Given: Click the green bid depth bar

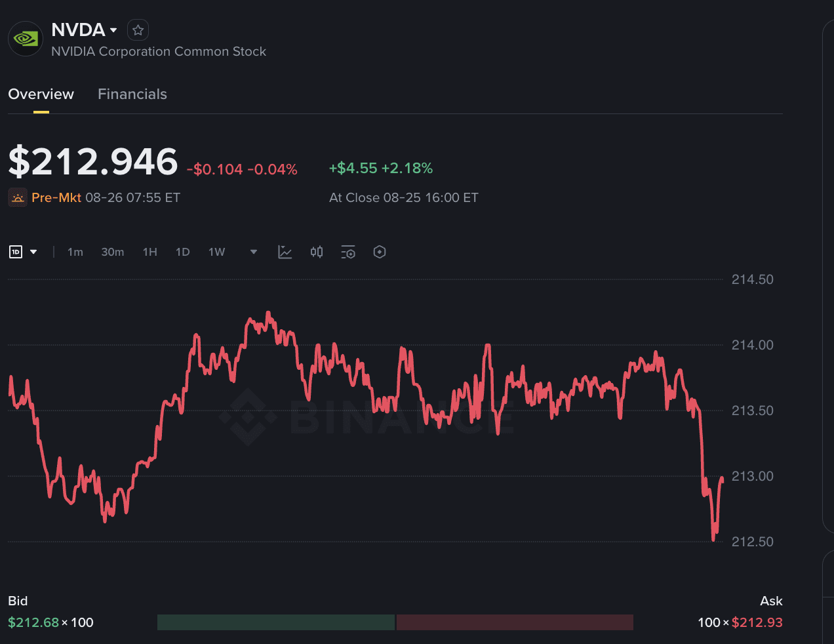Looking at the screenshot, I should [x=276, y=622].
